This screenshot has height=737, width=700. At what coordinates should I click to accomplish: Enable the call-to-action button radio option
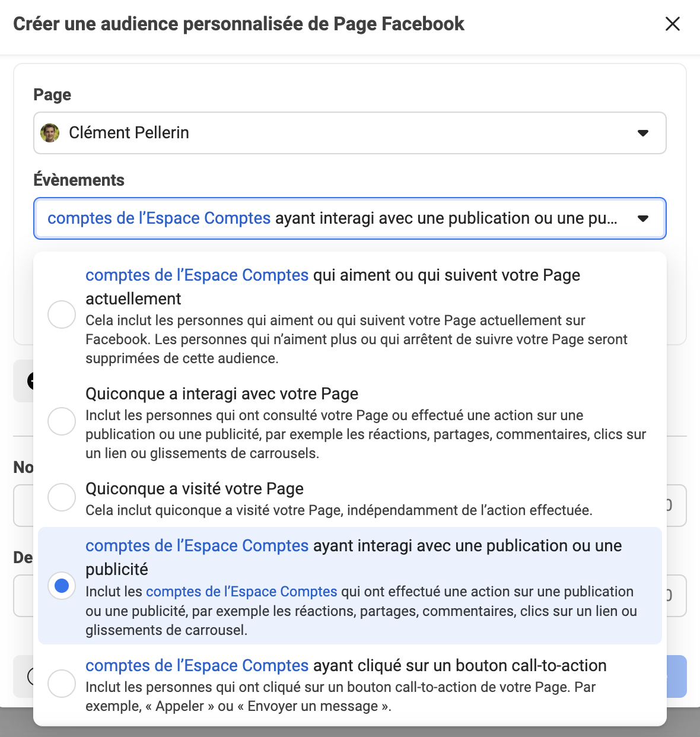[62, 684]
